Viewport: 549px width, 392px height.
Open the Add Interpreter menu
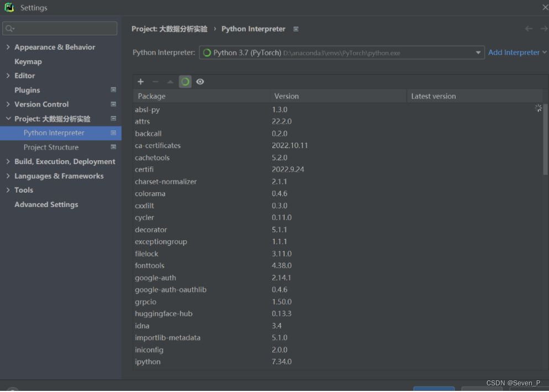click(x=517, y=52)
